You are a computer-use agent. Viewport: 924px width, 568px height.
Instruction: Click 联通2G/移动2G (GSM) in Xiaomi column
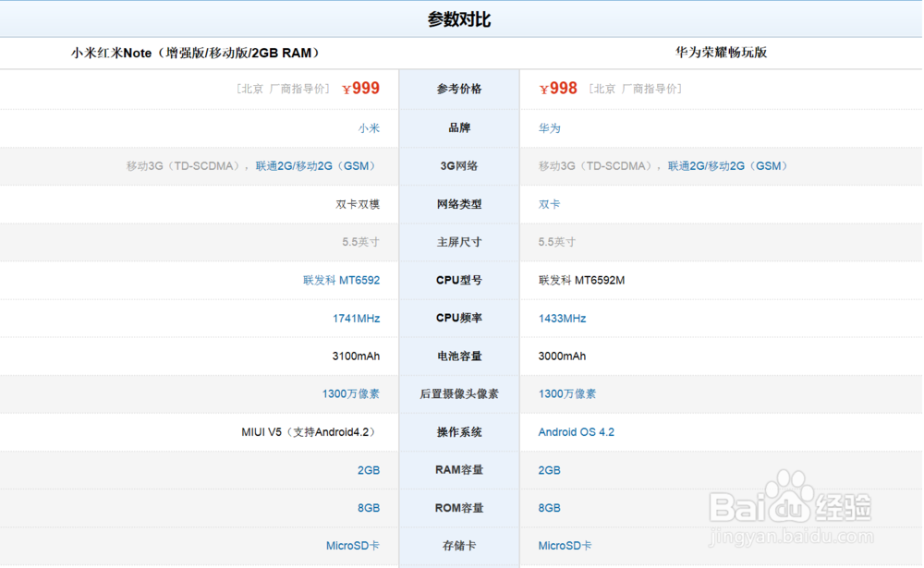[x=318, y=166]
